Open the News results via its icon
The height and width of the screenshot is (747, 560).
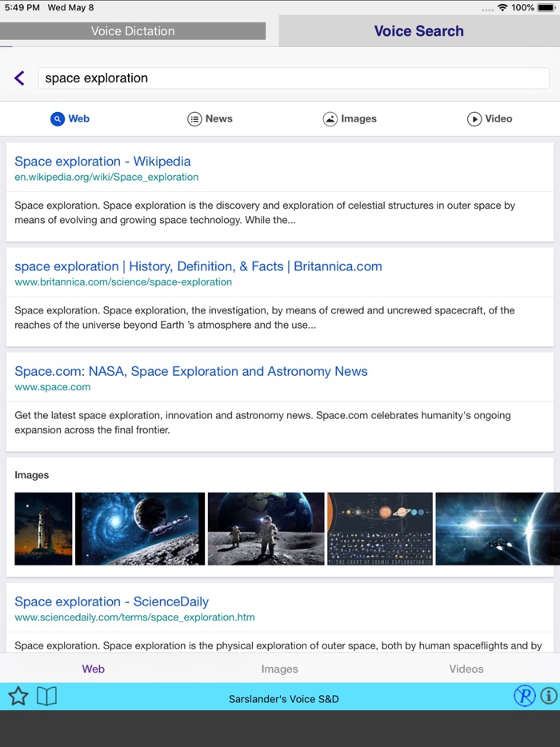pos(194,118)
